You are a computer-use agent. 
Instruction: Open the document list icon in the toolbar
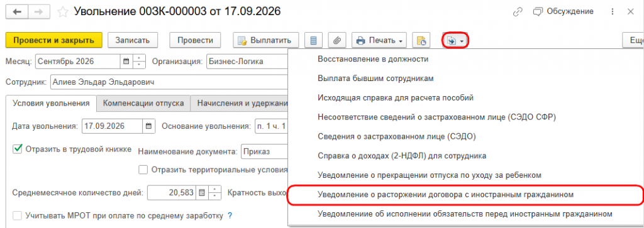[x=313, y=40]
